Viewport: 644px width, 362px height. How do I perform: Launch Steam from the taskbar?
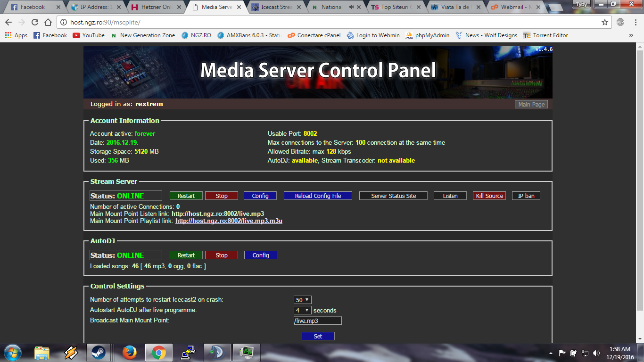[98, 352]
